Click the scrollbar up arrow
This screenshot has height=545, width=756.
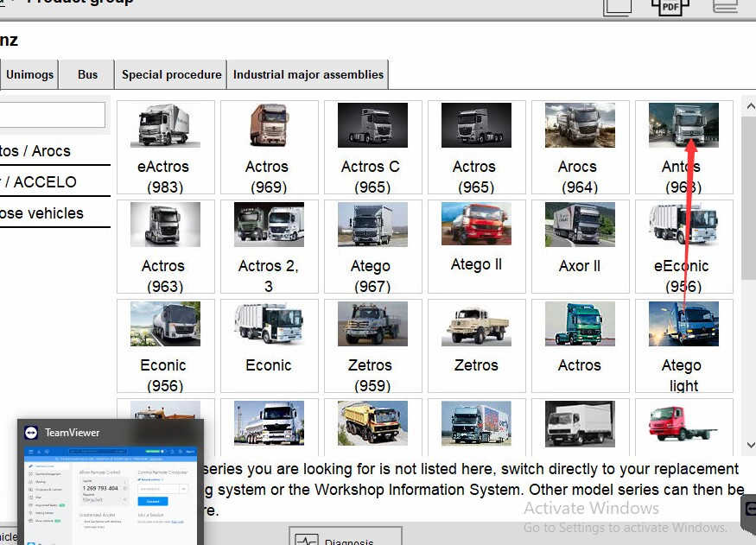pos(750,105)
